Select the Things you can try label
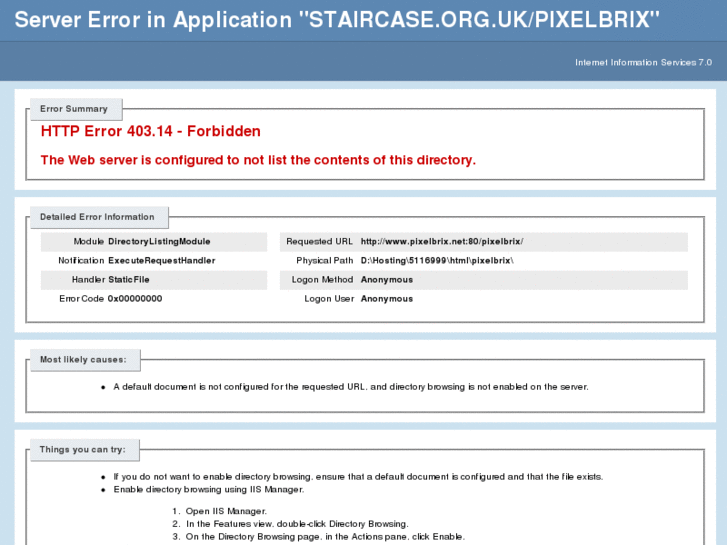The width and height of the screenshot is (727, 545). click(x=83, y=449)
